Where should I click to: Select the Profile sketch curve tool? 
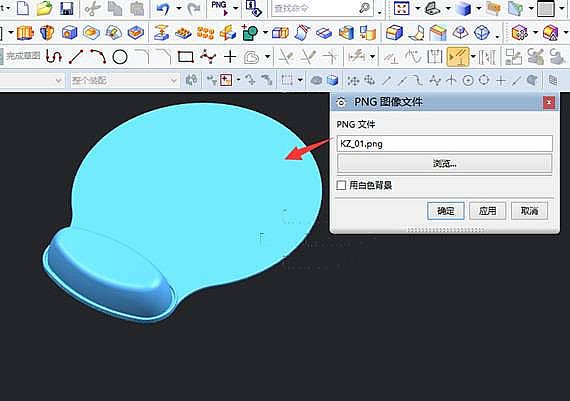pyautogui.click(x=54, y=57)
